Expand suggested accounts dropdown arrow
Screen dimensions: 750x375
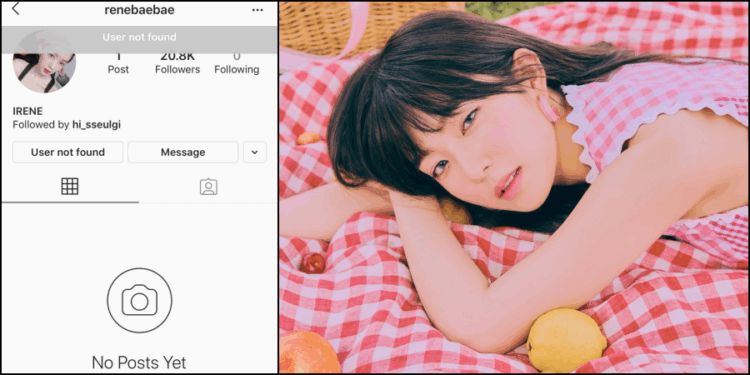254,152
